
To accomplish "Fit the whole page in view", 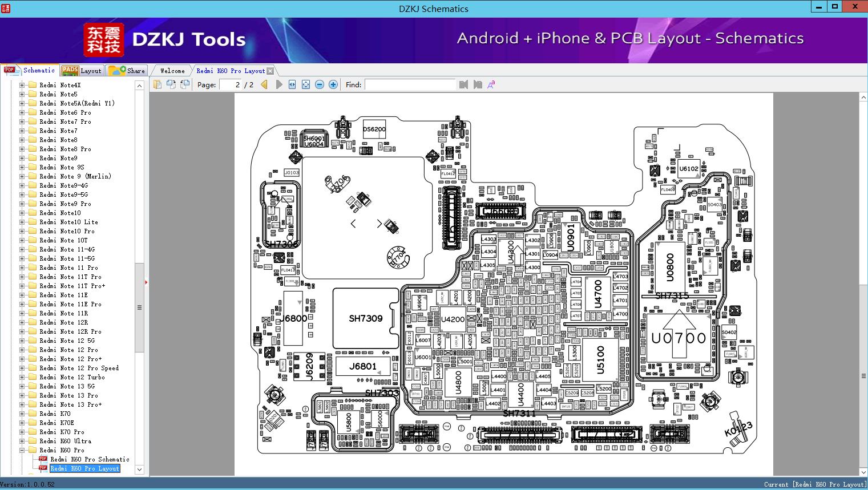I will coord(306,84).
